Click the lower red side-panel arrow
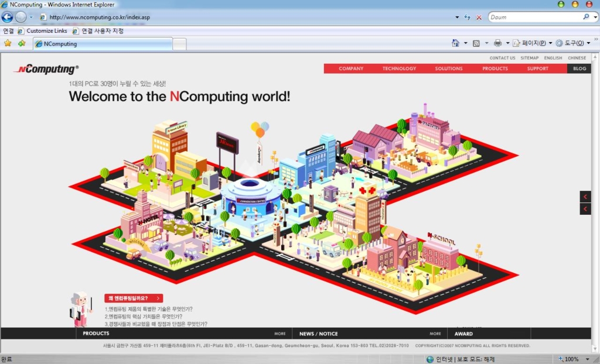600x364 pixels. 585,209
